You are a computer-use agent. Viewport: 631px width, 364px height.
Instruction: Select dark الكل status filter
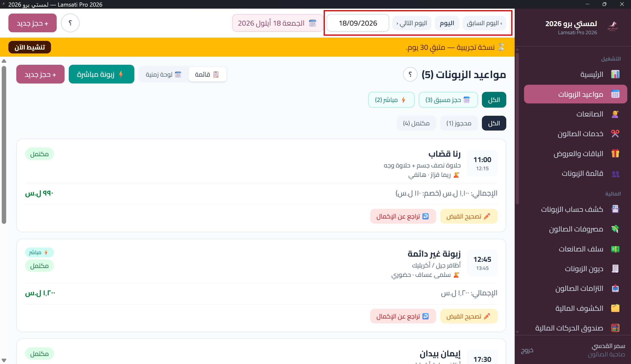pyautogui.click(x=494, y=123)
